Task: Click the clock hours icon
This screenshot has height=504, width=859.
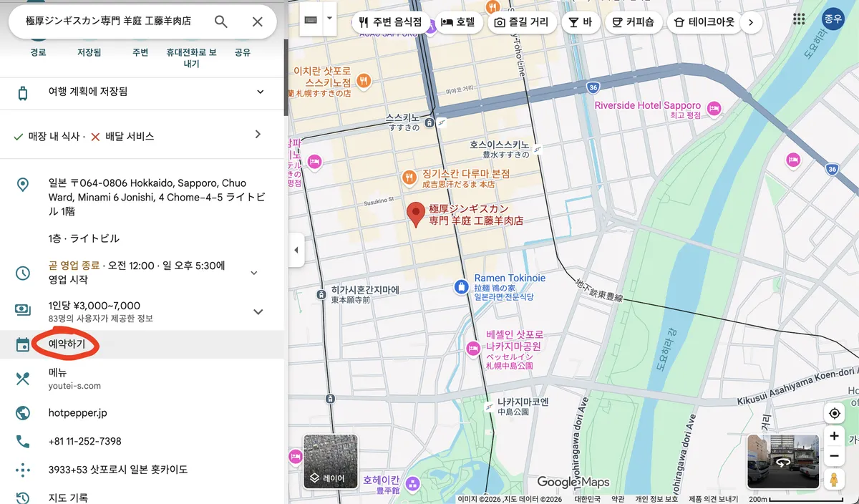Action: (x=23, y=273)
